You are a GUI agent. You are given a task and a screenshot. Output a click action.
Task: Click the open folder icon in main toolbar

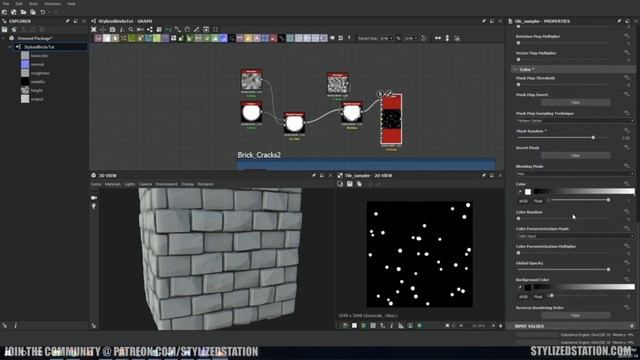pos(23,12)
